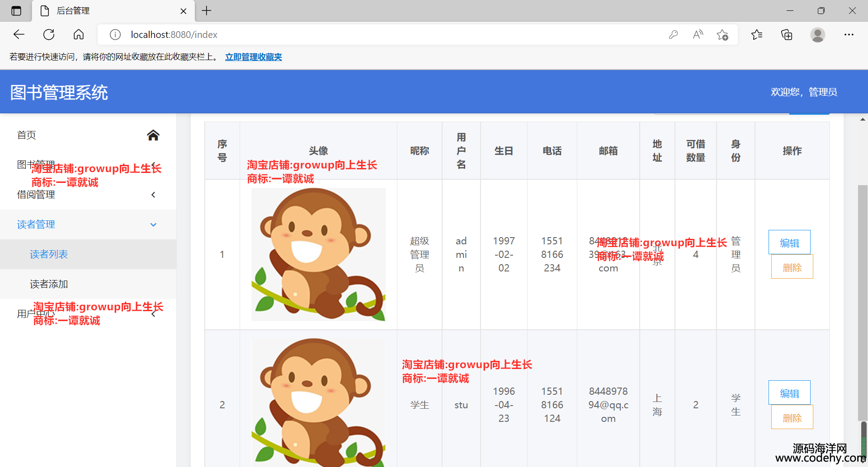Select the stu username cell
868x467 pixels.
(x=461, y=405)
